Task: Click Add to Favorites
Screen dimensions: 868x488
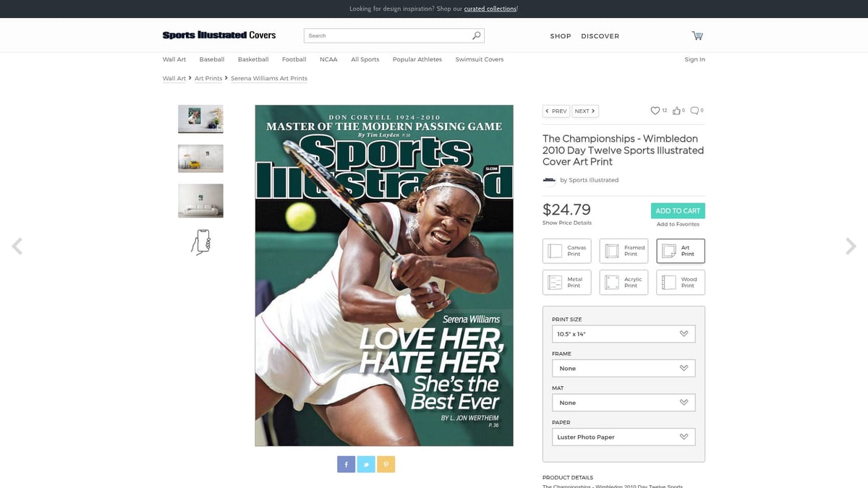Action: [678, 224]
